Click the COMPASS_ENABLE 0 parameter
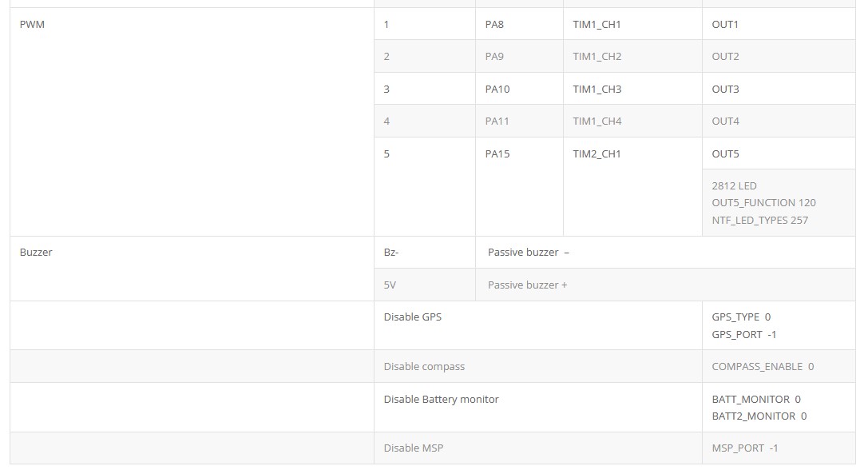 click(x=763, y=366)
